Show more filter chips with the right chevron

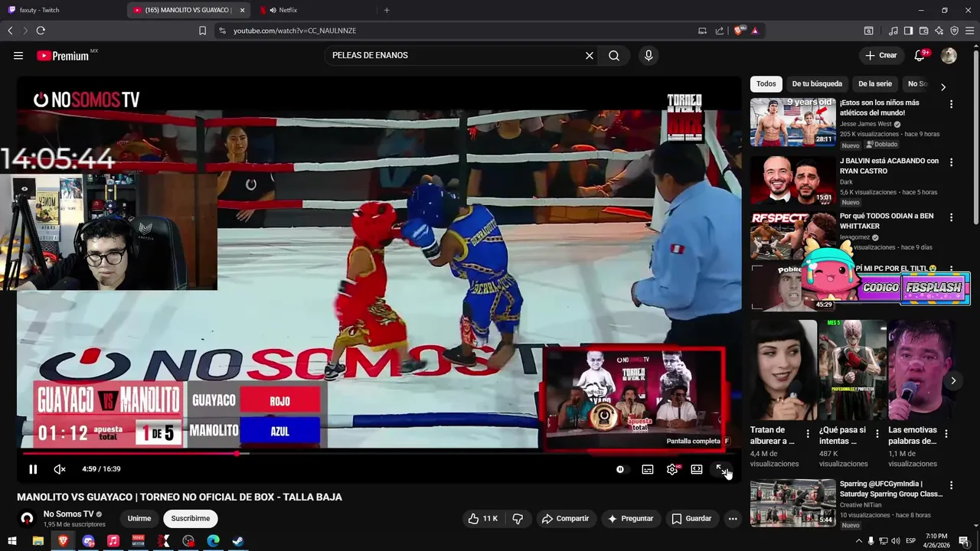tap(943, 87)
